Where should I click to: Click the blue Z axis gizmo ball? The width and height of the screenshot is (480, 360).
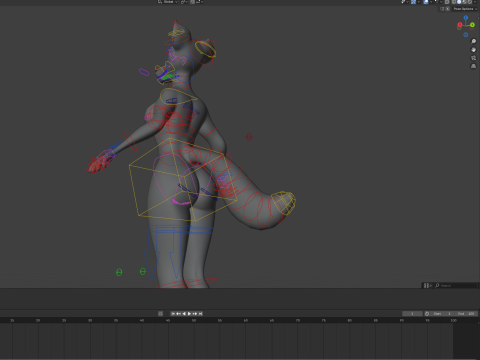click(466, 18)
